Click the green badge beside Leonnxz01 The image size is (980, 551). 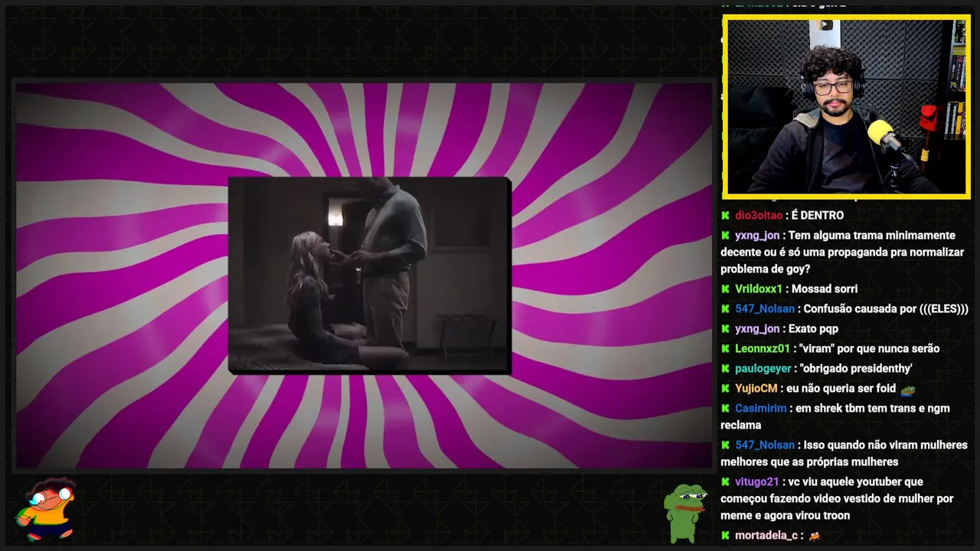tap(725, 349)
